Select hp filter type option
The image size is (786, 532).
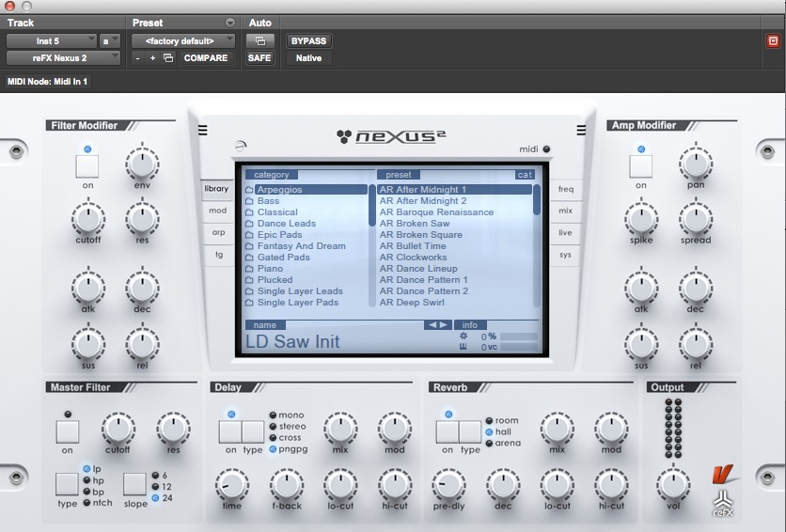point(94,480)
